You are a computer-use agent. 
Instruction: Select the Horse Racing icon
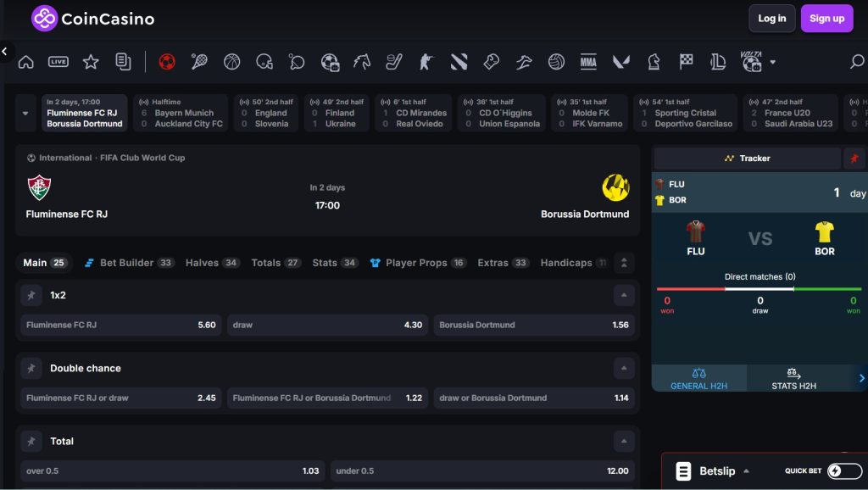pyautogui.click(x=361, y=61)
